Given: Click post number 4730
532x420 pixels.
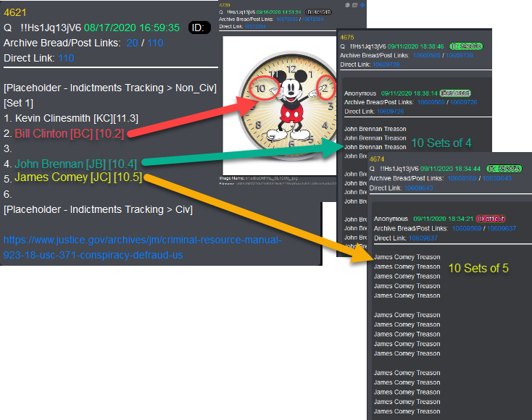Looking at the screenshot, I should coord(224,5).
